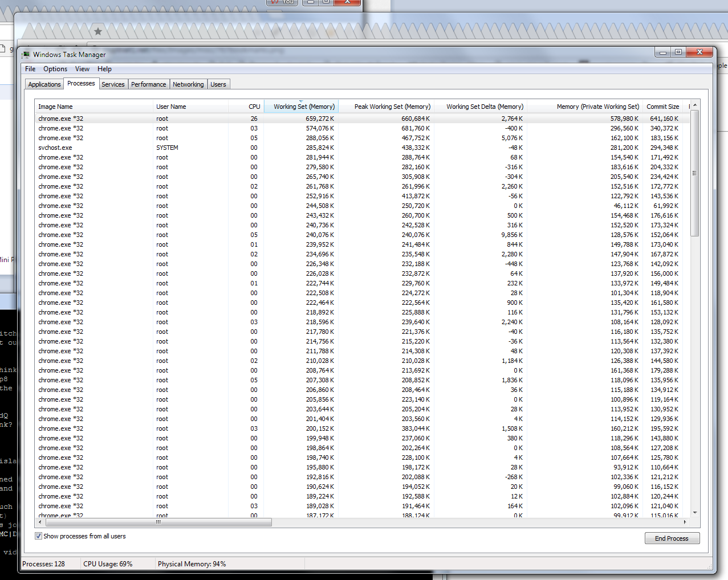The width and height of the screenshot is (728, 580).
Task: Show the Users tab
Action: [x=218, y=84]
